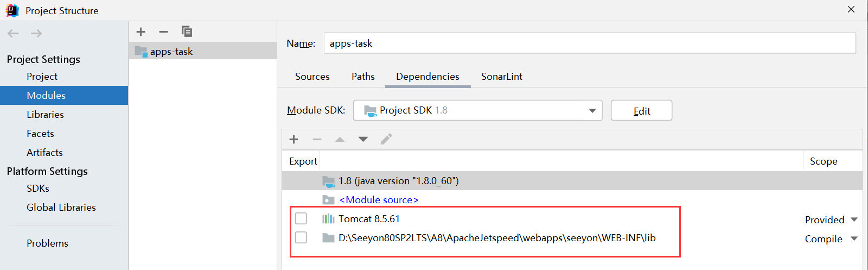
Task: Open the Compile scope dropdown
Action: click(831, 238)
